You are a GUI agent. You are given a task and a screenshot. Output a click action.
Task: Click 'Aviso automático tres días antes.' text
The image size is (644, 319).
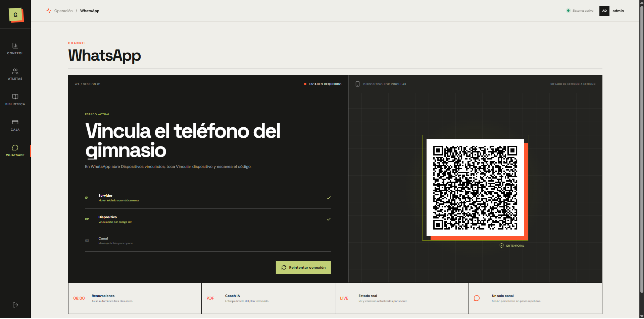coord(112,301)
